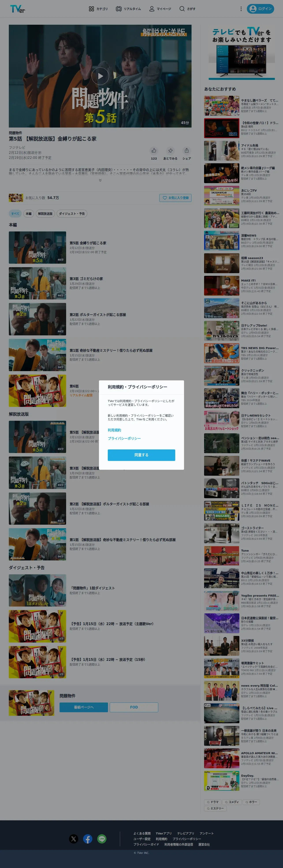Viewport: 283px width, 868px height.
Task: Open 「問題物件」1話ダイジェスト thumbnail
Action: pyautogui.click(x=37, y=590)
